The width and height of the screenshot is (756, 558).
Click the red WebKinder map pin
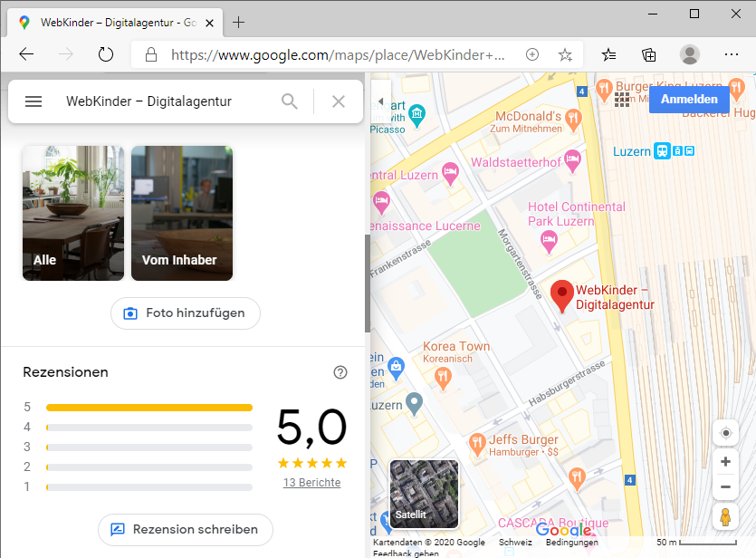coord(561,295)
